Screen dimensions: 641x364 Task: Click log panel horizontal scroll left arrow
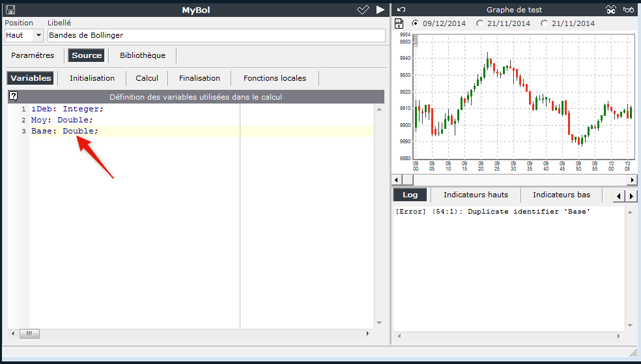click(x=399, y=336)
